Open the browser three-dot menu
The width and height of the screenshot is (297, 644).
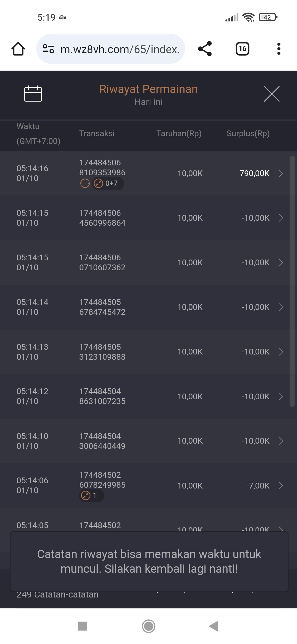point(279,49)
